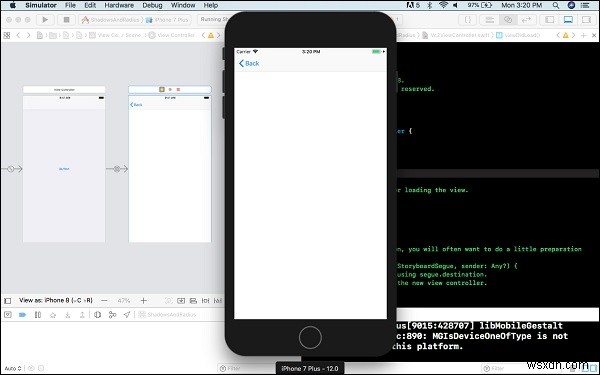
Task: Click the warning icon in assistant jump bar
Action: [x=566, y=35]
